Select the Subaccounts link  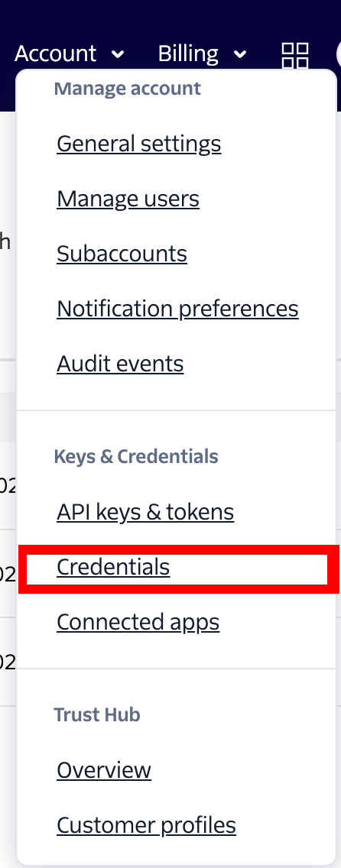click(122, 254)
